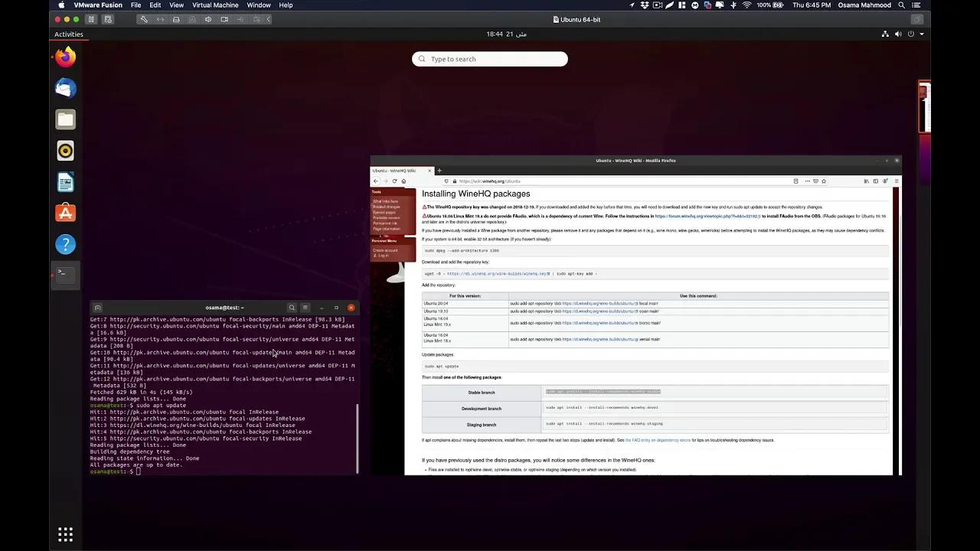Toggle the Firefox sidebar view icon
Image resolution: width=980 pixels, height=551 pixels.
[x=876, y=181]
